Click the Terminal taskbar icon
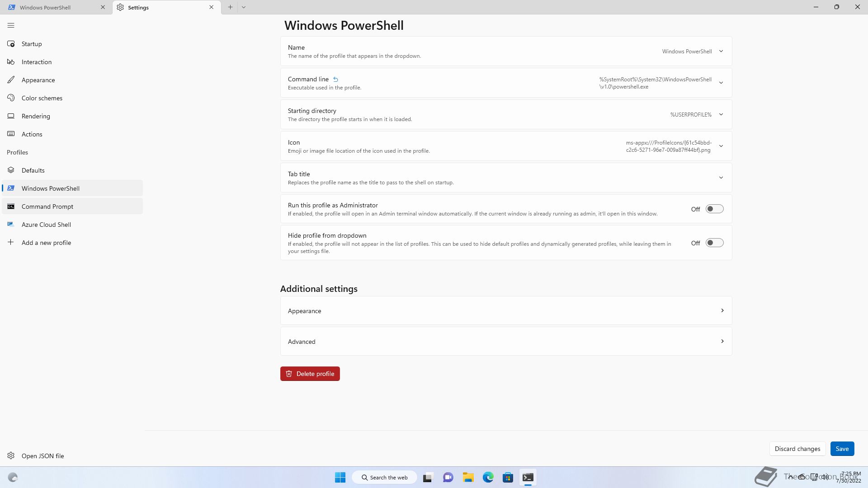This screenshot has height=488, width=868. (528, 477)
